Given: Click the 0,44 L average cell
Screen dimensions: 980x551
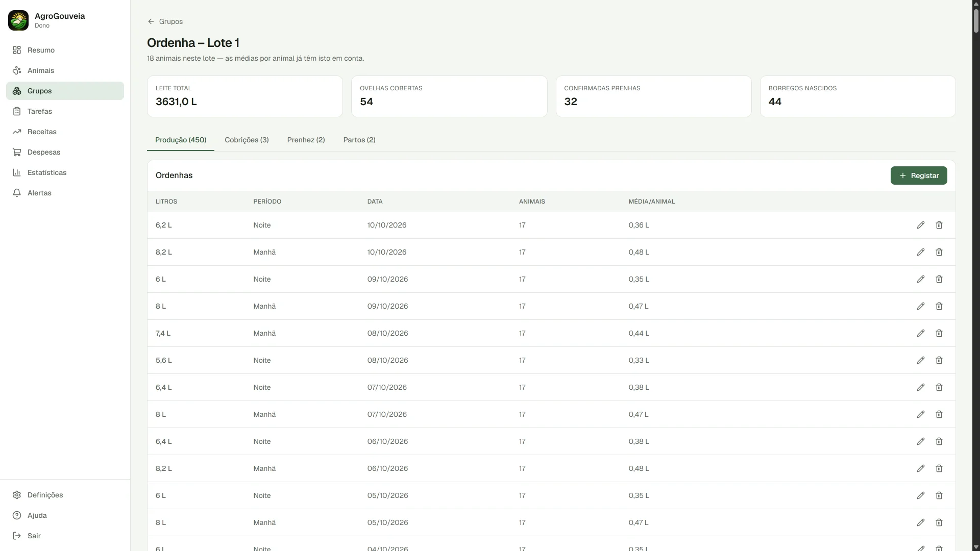Looking at the screenshot, I should pos(639,333).
